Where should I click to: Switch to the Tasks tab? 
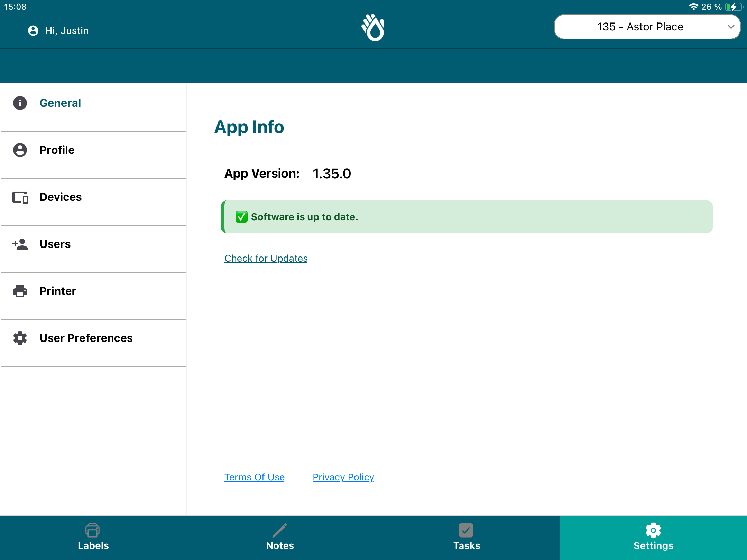(x=467, y=538)
